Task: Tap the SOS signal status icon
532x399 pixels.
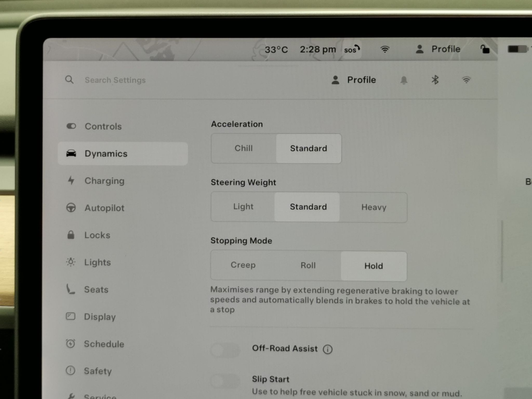Action: point(352,49)
